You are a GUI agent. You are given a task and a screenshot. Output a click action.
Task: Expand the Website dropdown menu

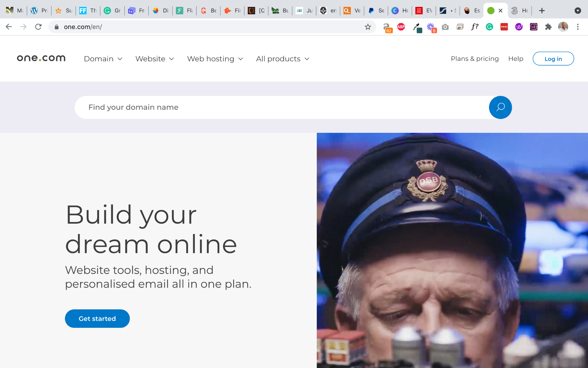[154, 59]
